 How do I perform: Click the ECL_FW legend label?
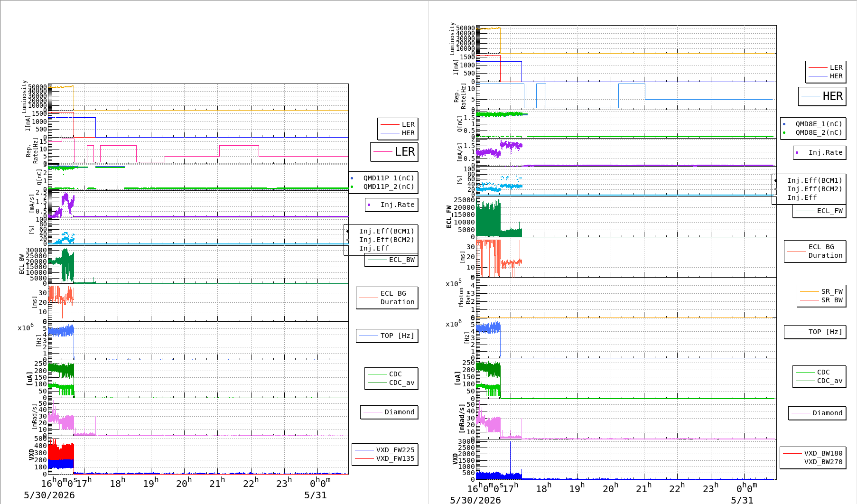click(829, 211)
